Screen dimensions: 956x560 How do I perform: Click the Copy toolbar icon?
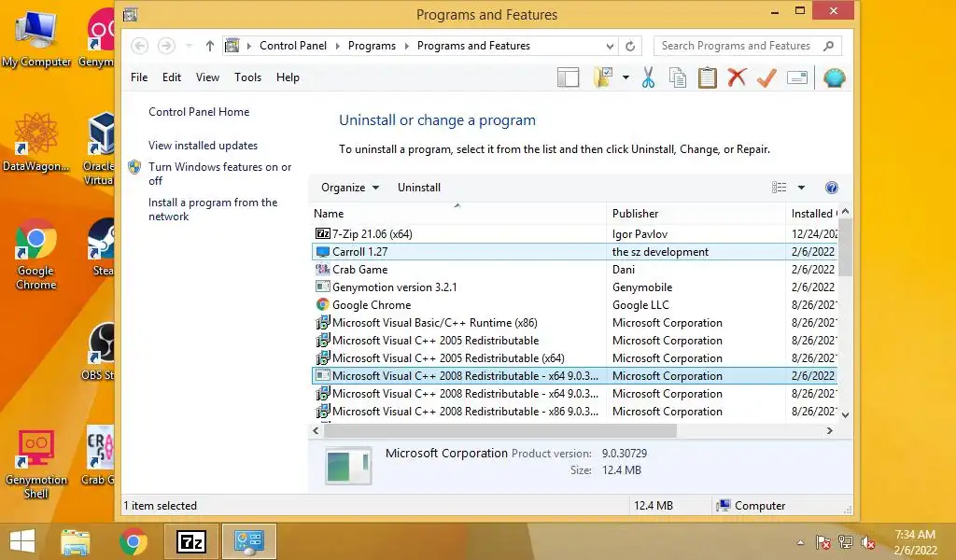678,78
